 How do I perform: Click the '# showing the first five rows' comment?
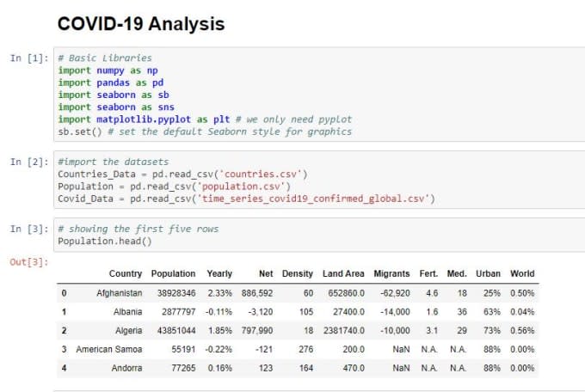click(x=138, y=229)
